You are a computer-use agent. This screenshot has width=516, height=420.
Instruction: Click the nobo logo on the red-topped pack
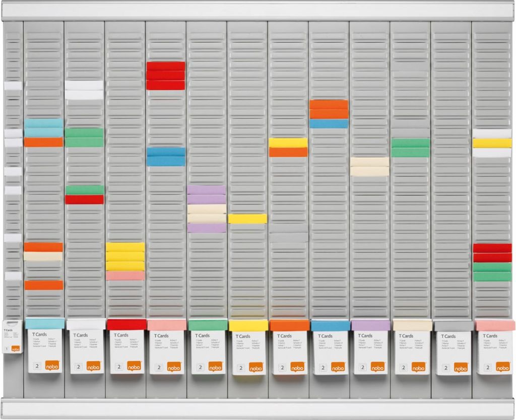pyautogui.click(x=134, y=366)
